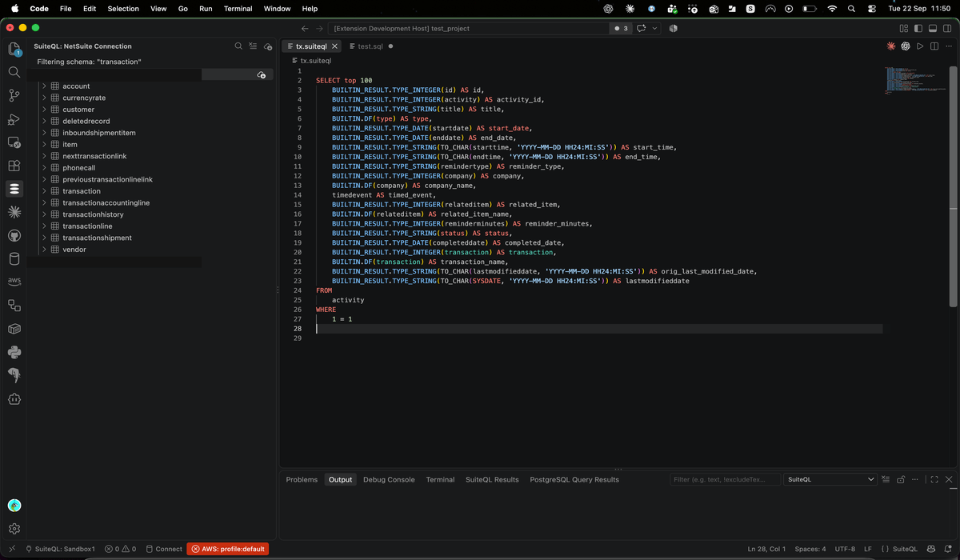Switch to the test.sql tab
Image resolution: width=960 pixels, height=560 pixels.
click(x=370, y=46)
